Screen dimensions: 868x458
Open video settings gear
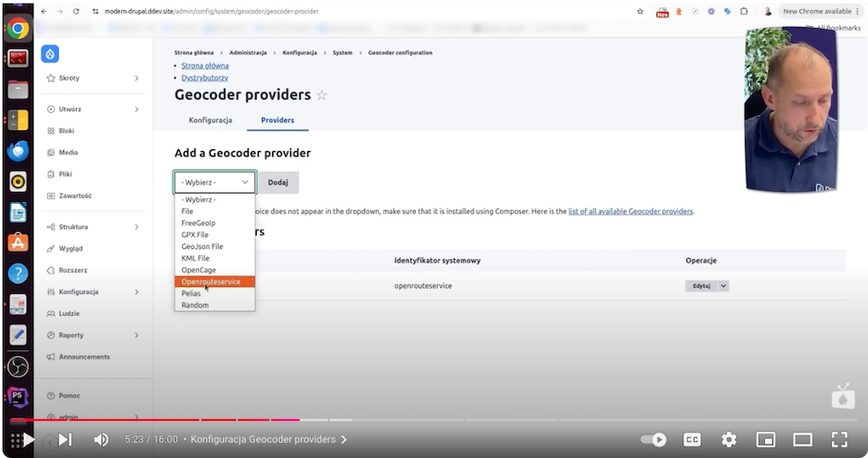(729, 440)
